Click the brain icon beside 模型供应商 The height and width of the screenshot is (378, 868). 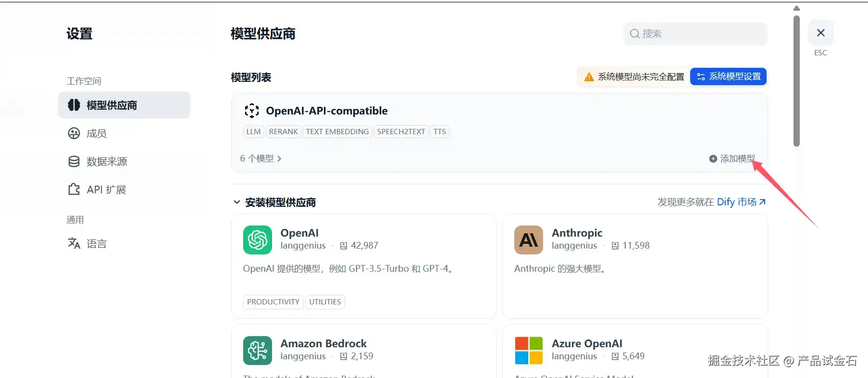(74, 105)
